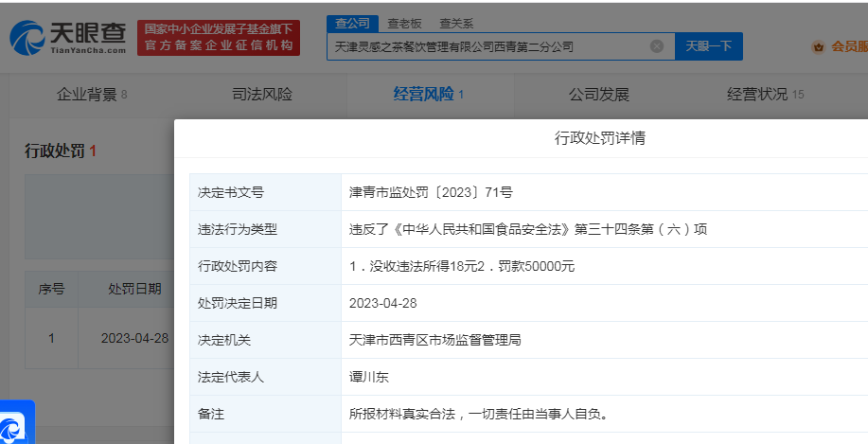The image size is (868, 444).
Task: Click the 决定机关 label
Action: click(224, 340)
